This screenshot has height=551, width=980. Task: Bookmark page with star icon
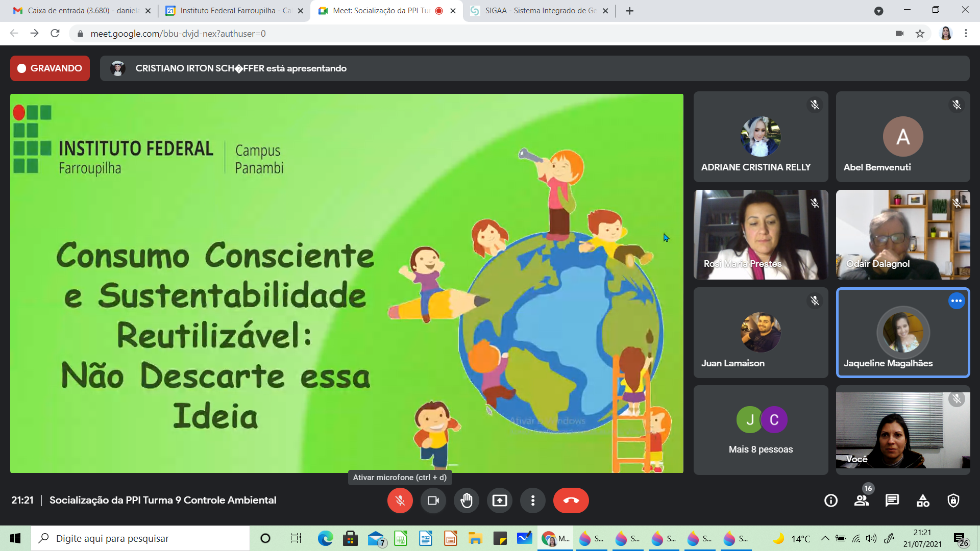pyautogui.click(x=920, y=34)
